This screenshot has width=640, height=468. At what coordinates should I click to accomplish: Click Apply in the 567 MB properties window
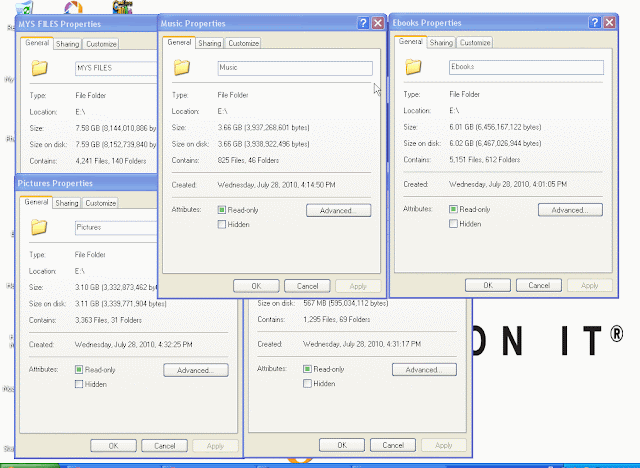pyautogui.click(x=444, y=445)
